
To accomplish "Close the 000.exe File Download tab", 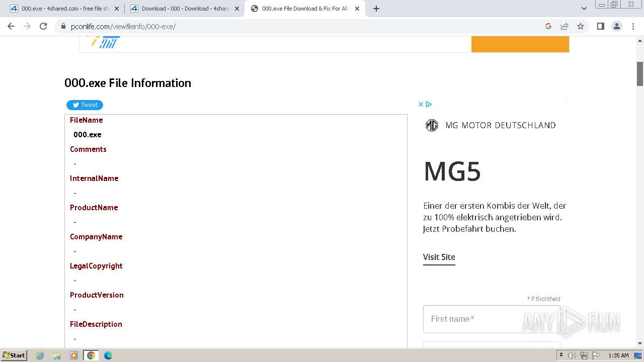I will click(x=357, y=9).
